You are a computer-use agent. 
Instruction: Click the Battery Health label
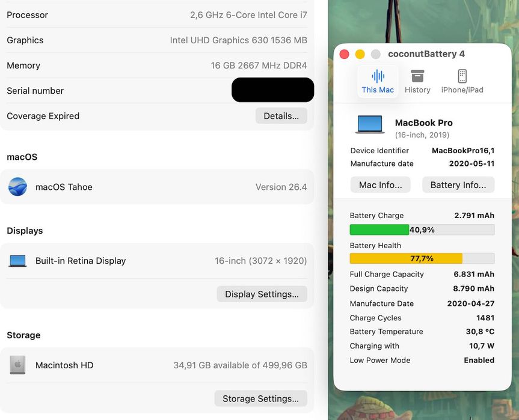[x=375, y=245]
